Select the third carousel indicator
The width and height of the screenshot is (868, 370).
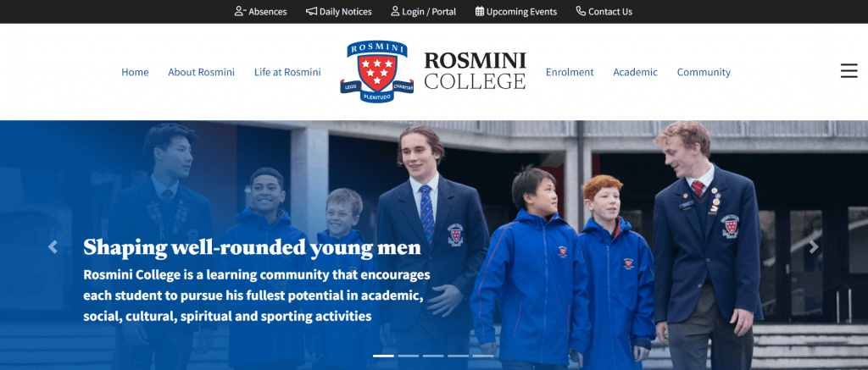click(433, 356)
